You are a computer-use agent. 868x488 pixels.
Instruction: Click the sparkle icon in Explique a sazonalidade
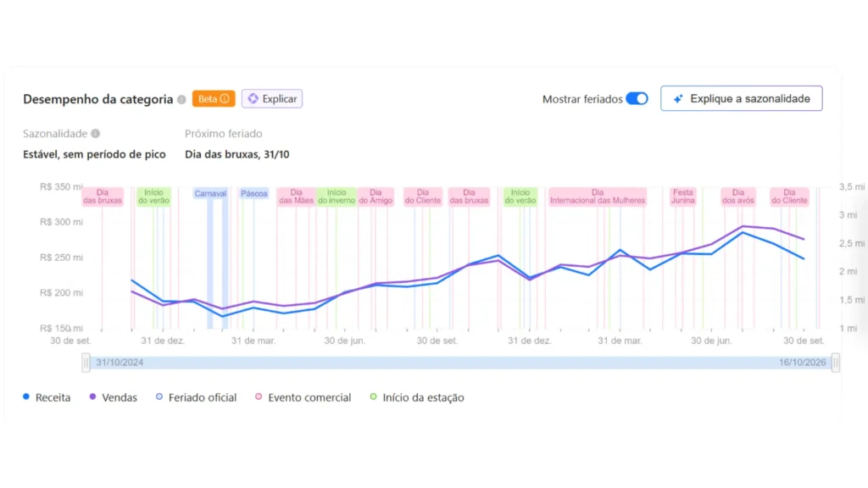point(678,99)
